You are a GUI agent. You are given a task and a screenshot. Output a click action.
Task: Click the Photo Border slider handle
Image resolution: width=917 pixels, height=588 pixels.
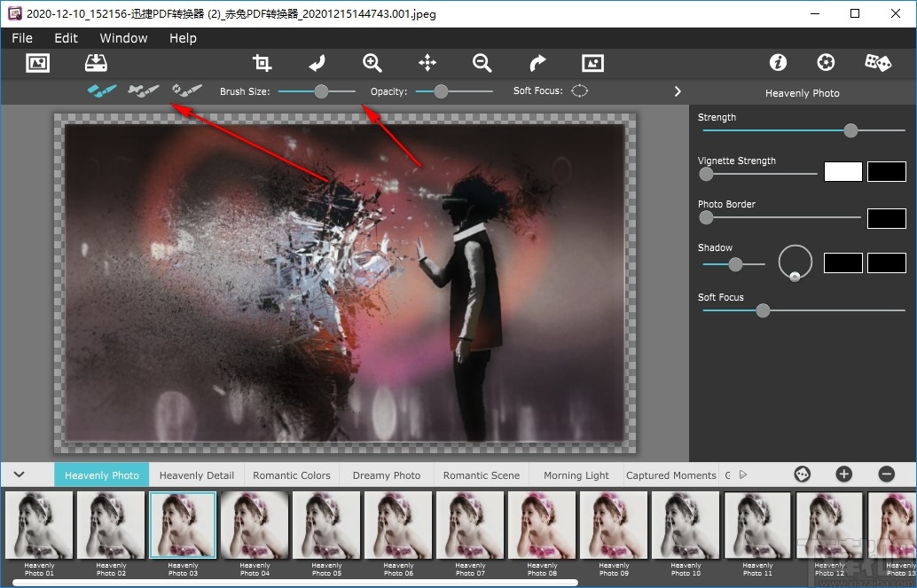pyautogui.click(x=707, y=217)
